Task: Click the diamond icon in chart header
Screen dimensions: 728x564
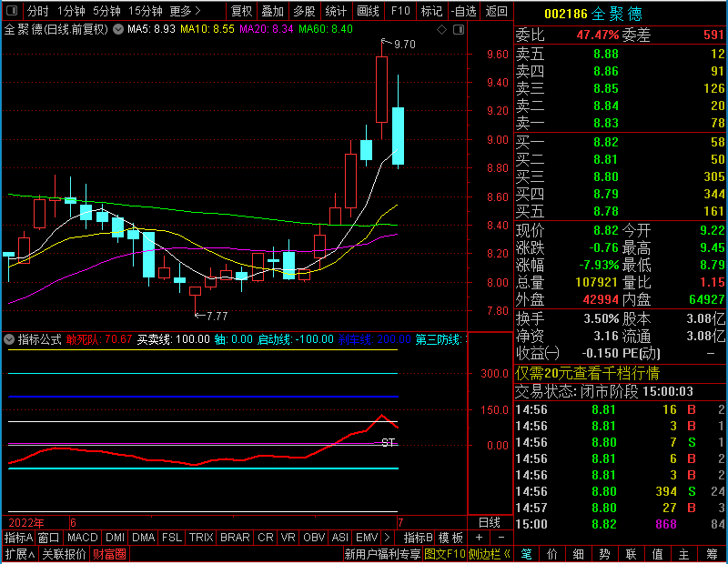Action: click(x=442, y=30)
